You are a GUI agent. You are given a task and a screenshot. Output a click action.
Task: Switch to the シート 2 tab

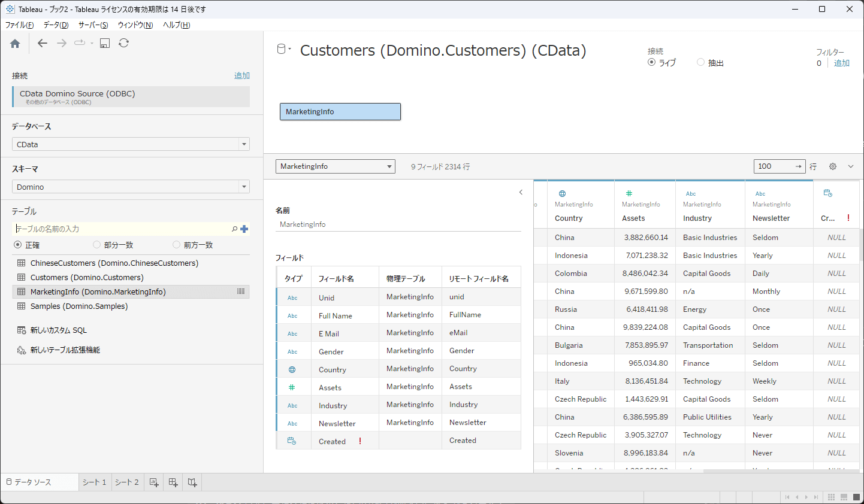[x=127, y=482]
